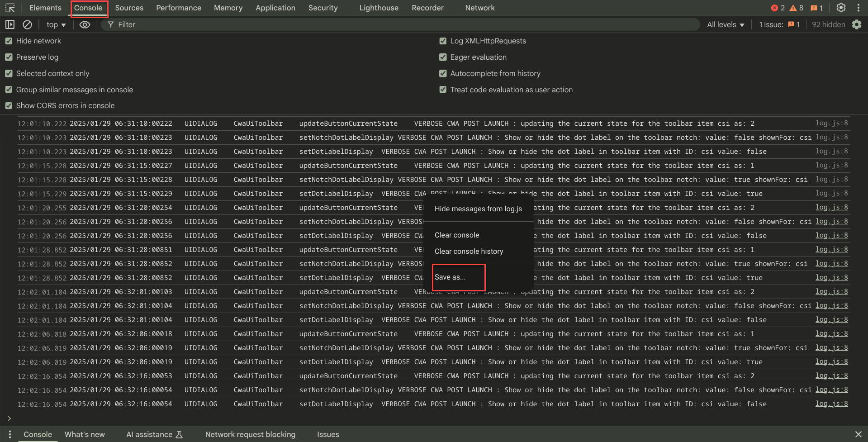The width and height of the screenshot is (868, 442).
Task: Toggle the console sidebar panel icon
Action: coord(10,24)
